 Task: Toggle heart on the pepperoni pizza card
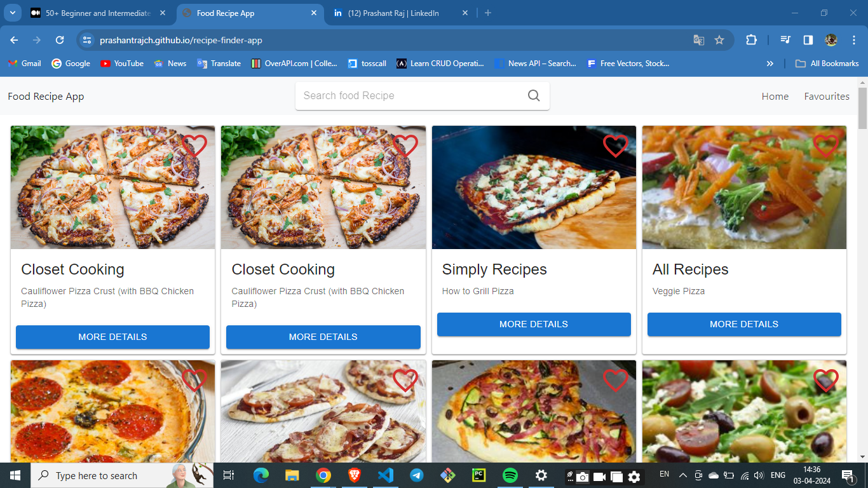point(194,380)
